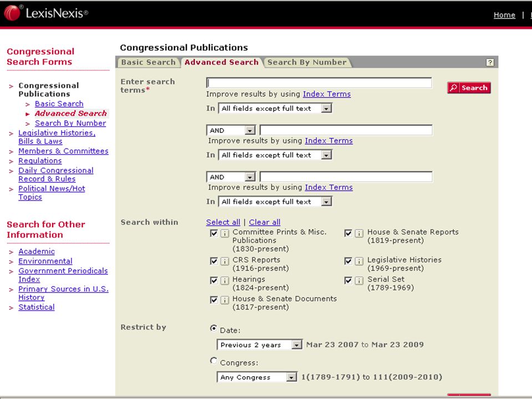Show info icon for Hearings
This screenshot has width=532, height=399.
pos(224,280)
